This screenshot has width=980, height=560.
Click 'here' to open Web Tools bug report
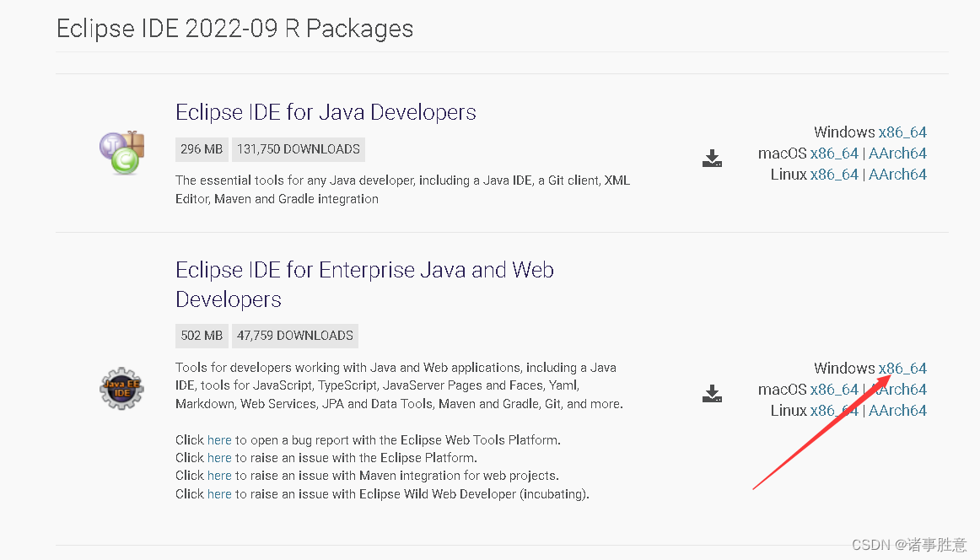tap(219, 440)
